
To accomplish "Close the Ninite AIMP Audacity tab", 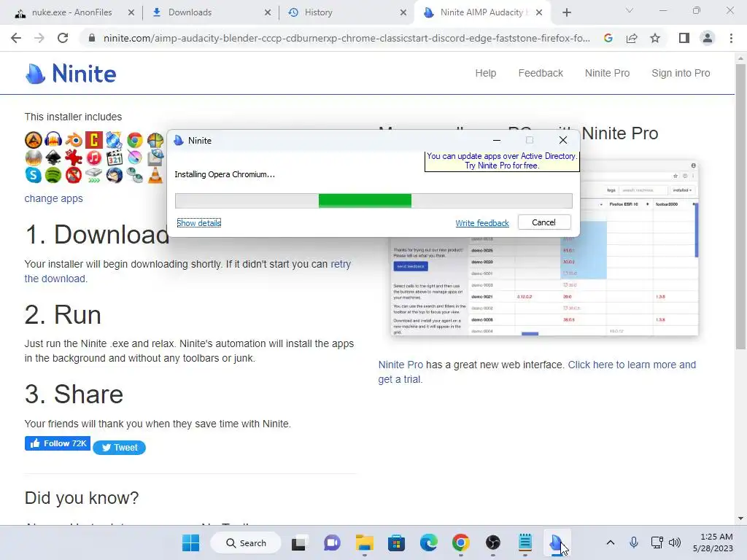I will tap(539, 13).
